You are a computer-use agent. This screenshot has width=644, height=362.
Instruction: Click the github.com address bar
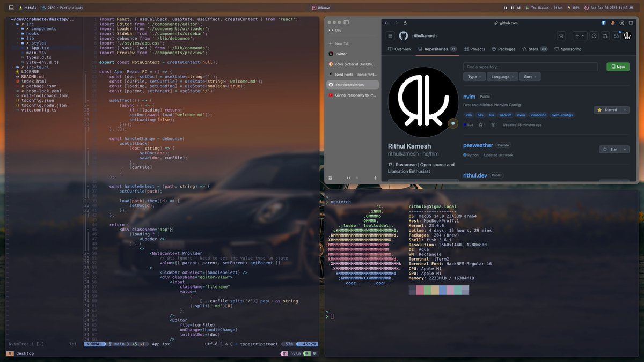[506, 23]
